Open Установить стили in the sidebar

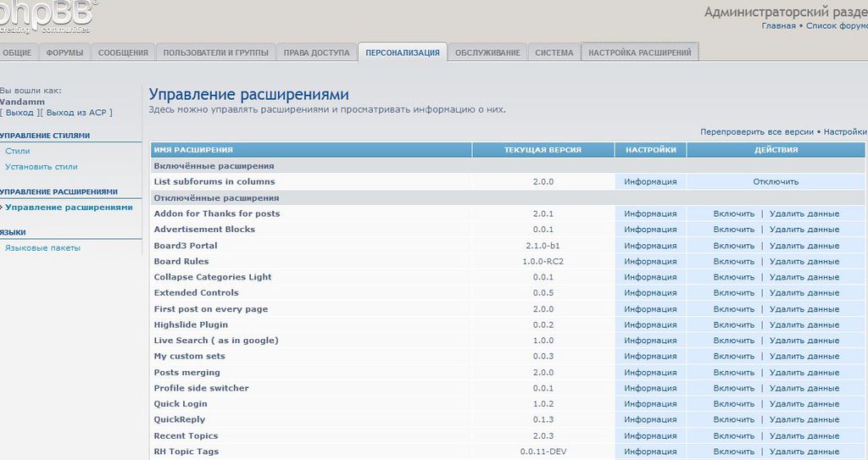coord(42,167)
